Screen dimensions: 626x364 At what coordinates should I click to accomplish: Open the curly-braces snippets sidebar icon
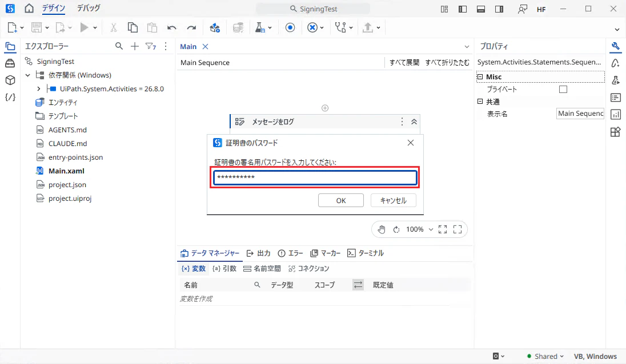(x=10, y=97)
